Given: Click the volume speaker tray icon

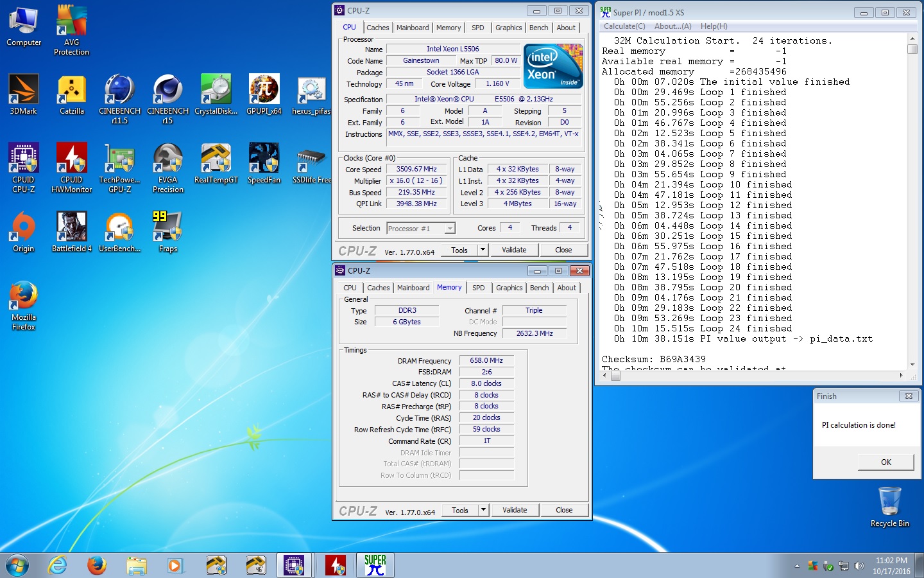Looking at the screenshot, I should [x=859, y=566].
